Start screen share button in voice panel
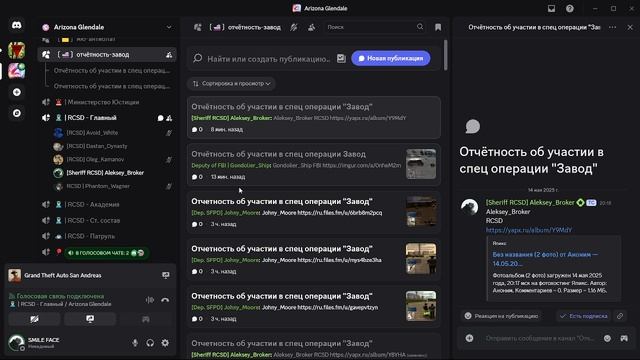Viewport: 640px width, 360px height. pos(90,319)
